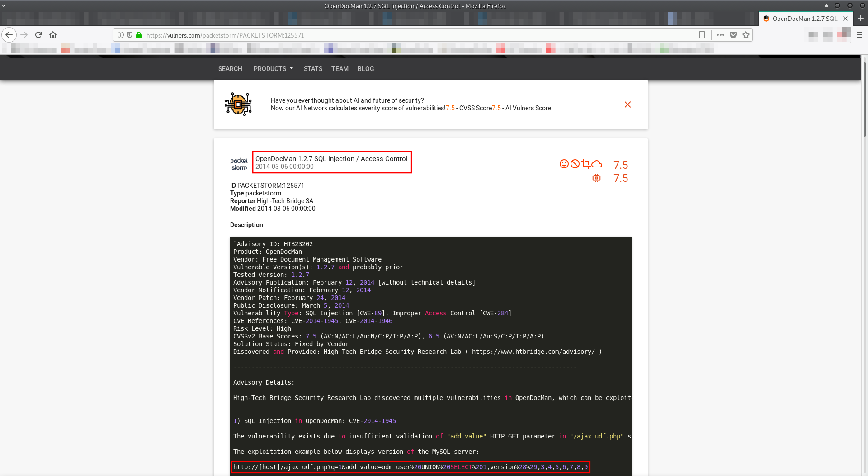Click the AI brain banner icon
This screenshot has width=868, height=476.
point(238,104)
